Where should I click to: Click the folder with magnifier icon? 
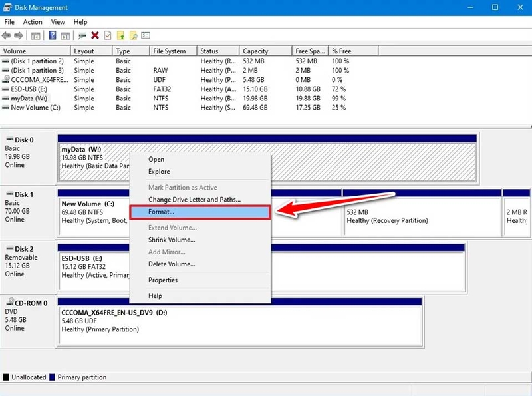point(134,35)
